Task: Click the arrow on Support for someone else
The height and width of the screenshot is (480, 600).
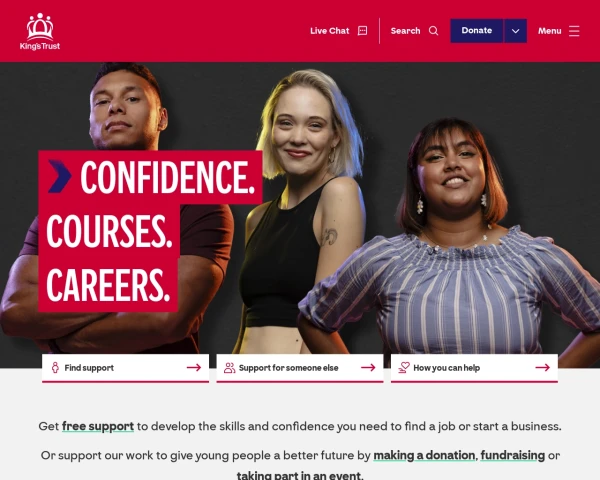Action: [x=368, y=367]
